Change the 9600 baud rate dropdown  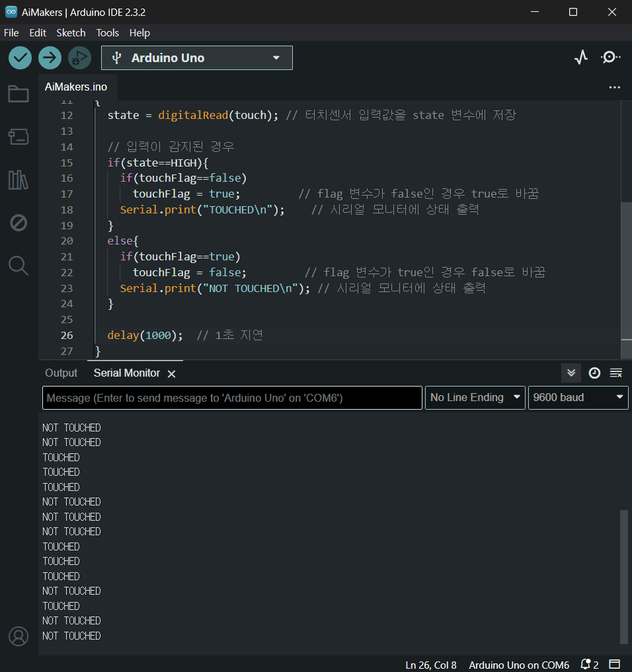578,398
